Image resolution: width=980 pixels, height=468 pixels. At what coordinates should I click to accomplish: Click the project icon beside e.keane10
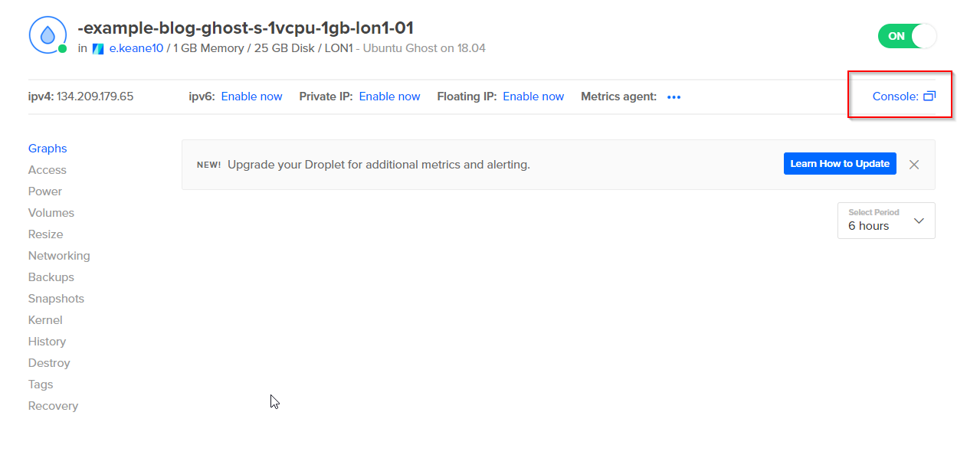point(98,48)
